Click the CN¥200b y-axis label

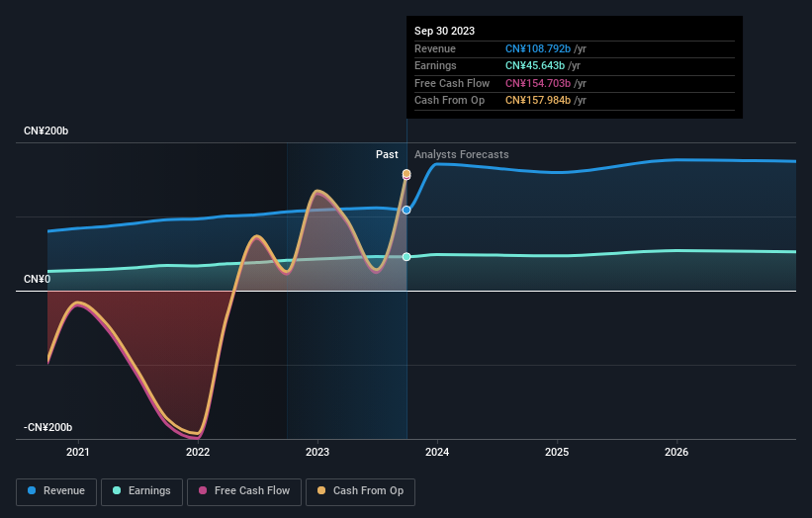pyautogui.click(x=46, y=130)
